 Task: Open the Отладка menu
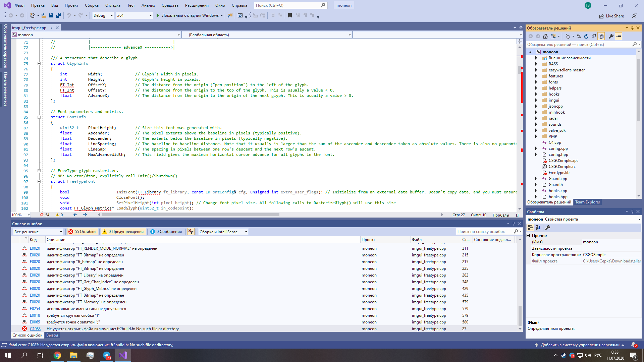pyautogui.click(x=113, y=5)
